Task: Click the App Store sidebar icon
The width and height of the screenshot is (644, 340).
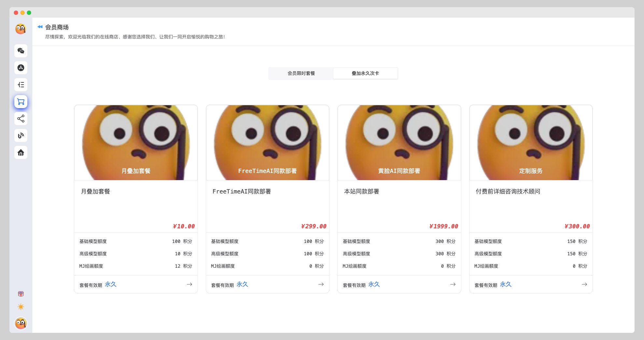Action: click(x=21, y=68)
